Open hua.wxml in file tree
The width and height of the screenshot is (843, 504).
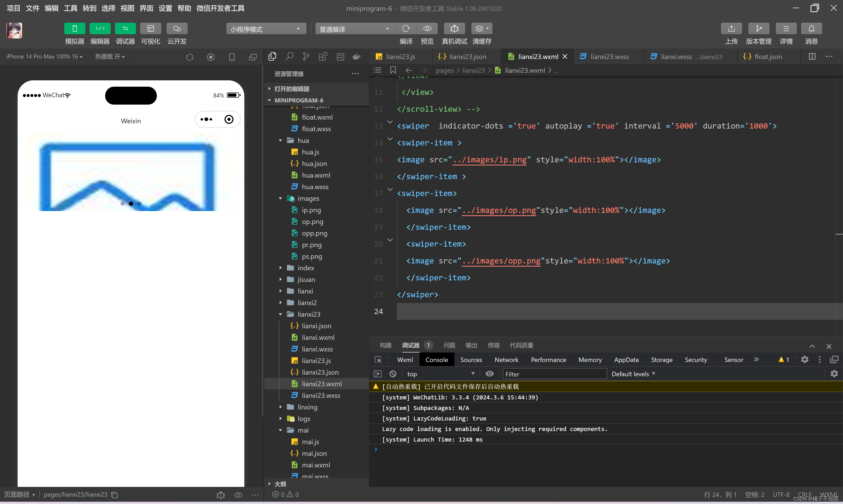316,175
